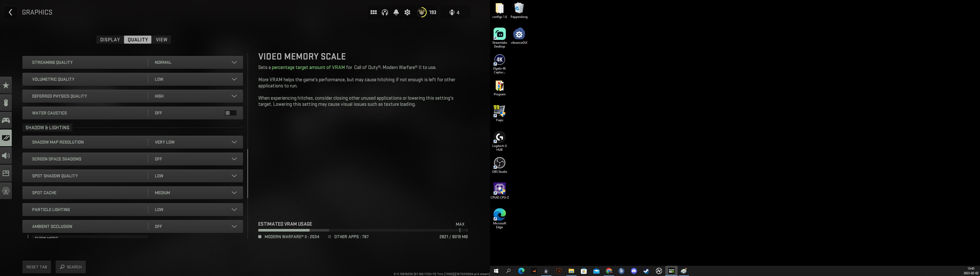Click the settings list scrollbar
The image size is (980, 276).
pyautogui.click(x=248, y=174)
